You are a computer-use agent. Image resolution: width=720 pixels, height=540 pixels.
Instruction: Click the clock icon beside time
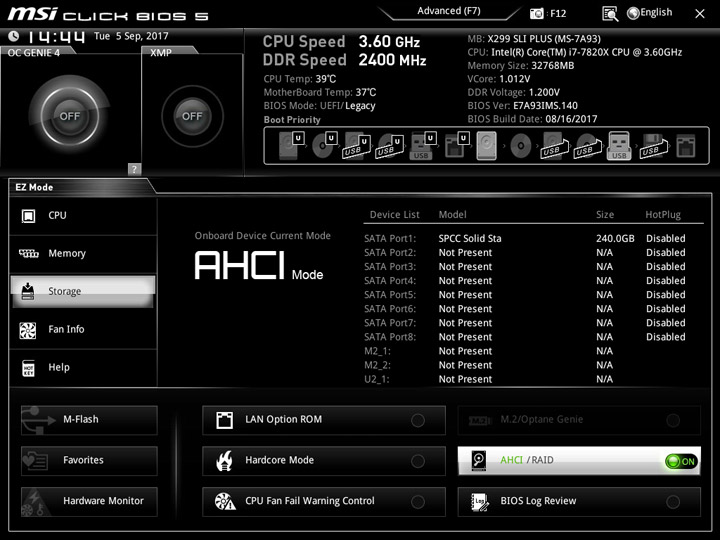point(14,36)
